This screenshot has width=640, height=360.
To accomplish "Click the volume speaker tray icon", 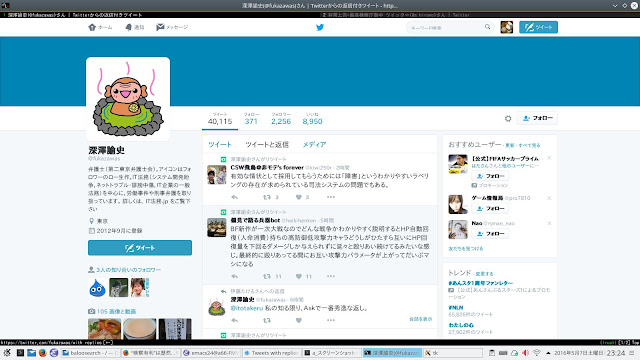I will tap(525, 353).
